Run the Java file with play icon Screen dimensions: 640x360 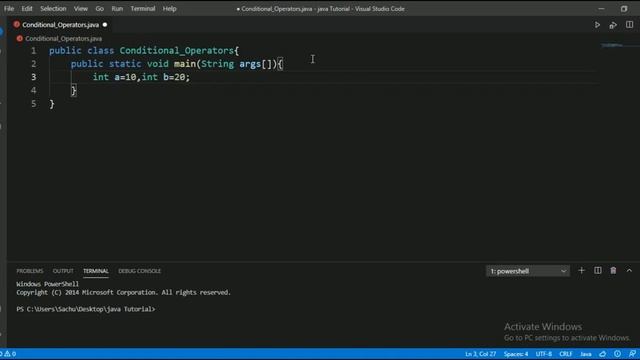[597, 25]
